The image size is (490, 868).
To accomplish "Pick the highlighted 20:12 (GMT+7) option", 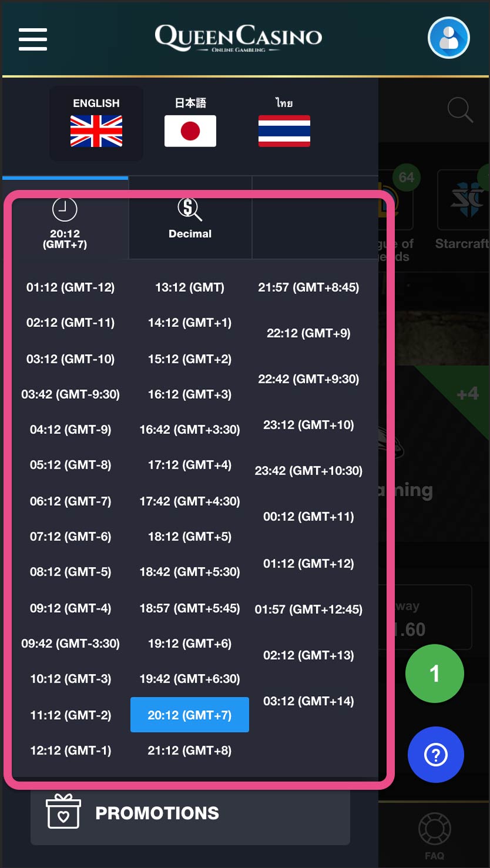I will click(190, 715).
